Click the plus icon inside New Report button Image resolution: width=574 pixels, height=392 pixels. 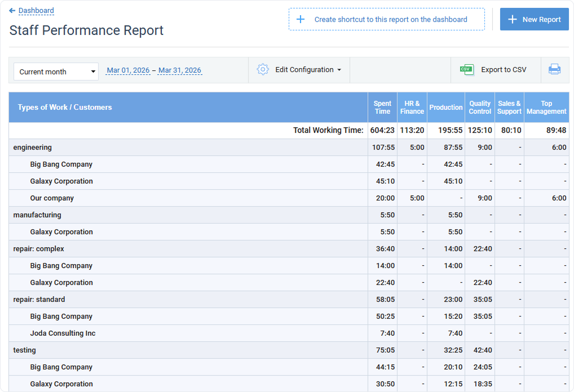point(512,19)
